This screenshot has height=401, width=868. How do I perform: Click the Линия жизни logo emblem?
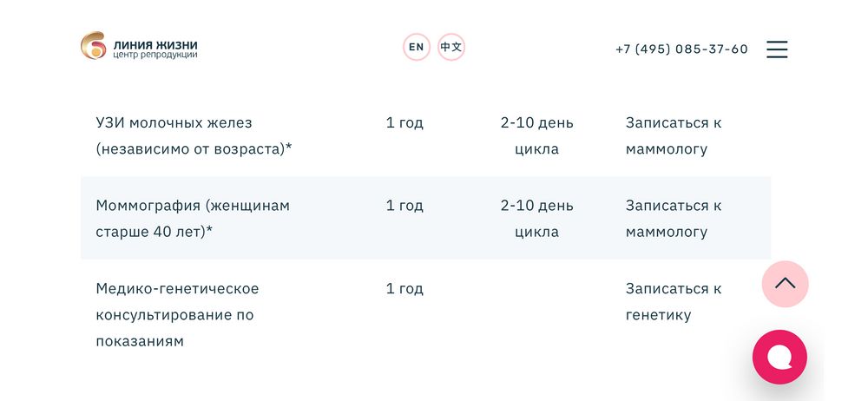pos(93,46)
